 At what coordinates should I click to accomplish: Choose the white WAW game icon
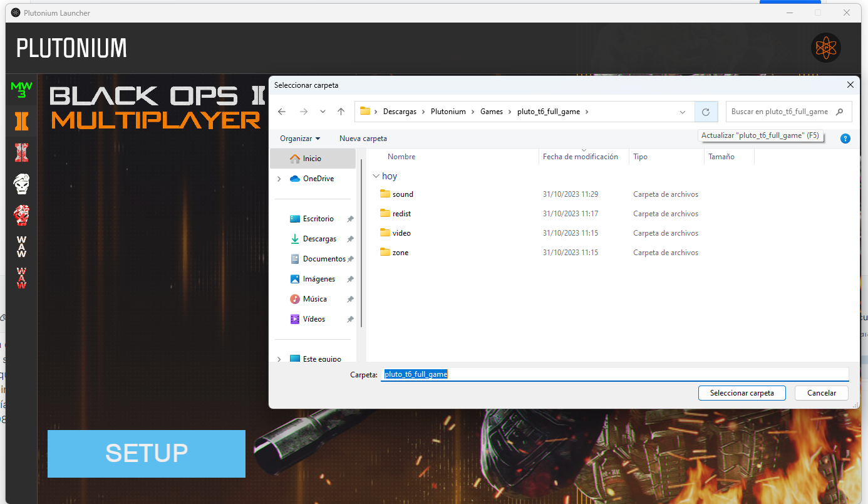[x=21, y=246]
